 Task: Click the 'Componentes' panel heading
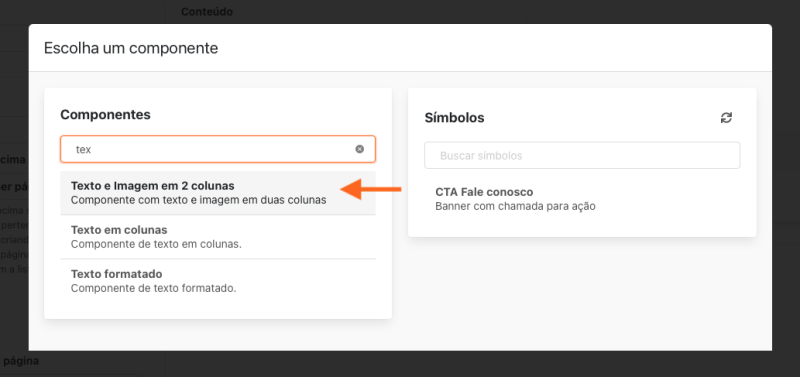[106, 115]
